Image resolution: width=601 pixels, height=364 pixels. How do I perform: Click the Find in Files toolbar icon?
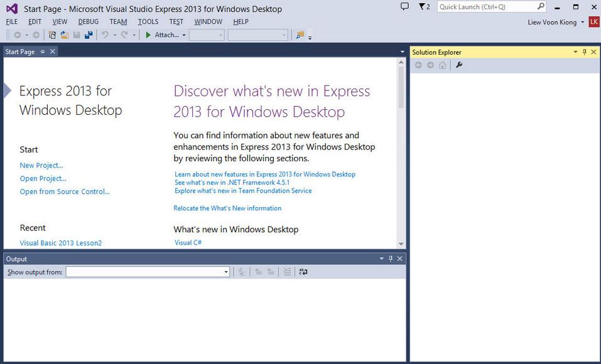coord(300,35)
